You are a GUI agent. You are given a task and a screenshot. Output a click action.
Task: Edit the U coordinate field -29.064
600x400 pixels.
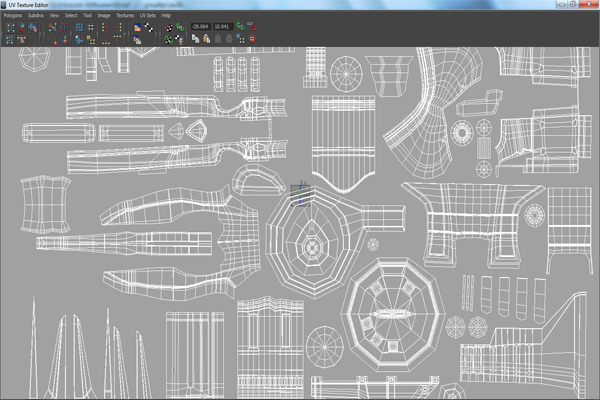[x=201, y=26]
